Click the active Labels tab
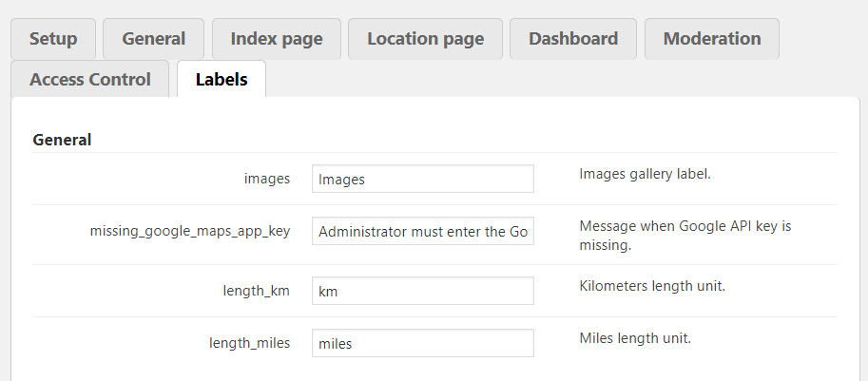 point(222,79)
